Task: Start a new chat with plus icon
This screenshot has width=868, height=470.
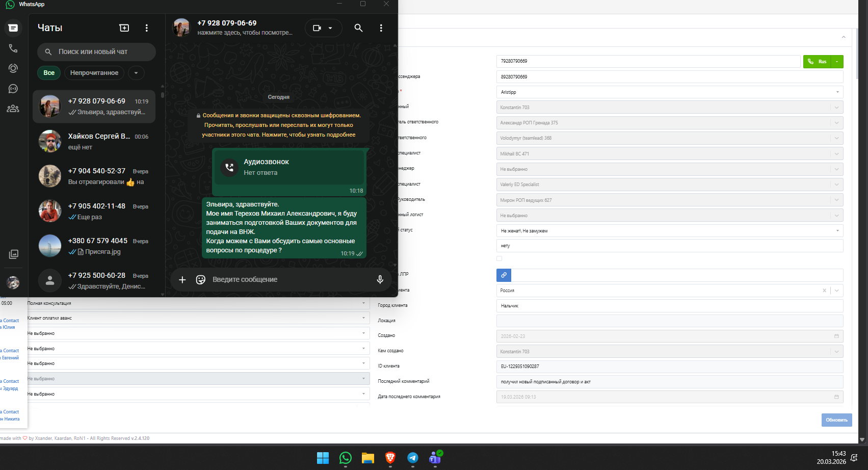Action: (124, 28)
